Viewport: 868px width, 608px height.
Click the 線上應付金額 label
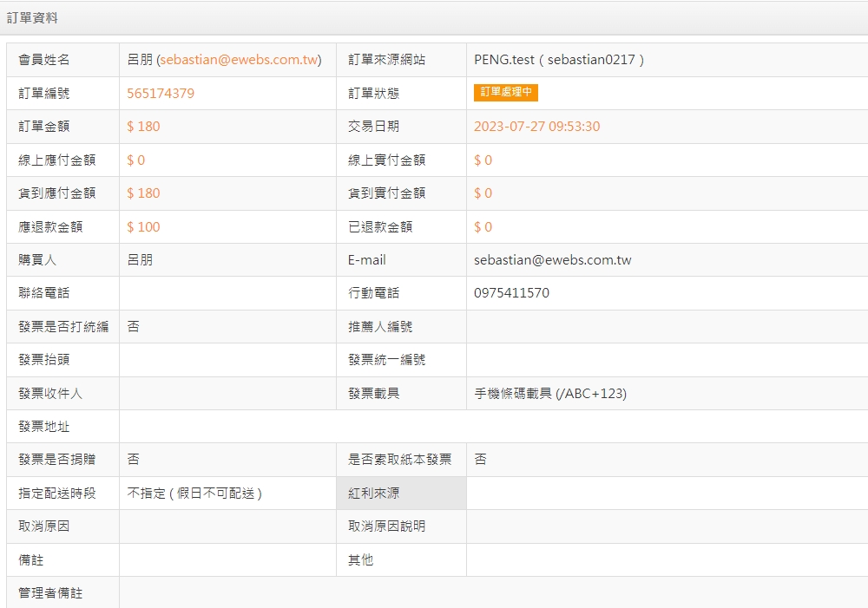[57, 160]
